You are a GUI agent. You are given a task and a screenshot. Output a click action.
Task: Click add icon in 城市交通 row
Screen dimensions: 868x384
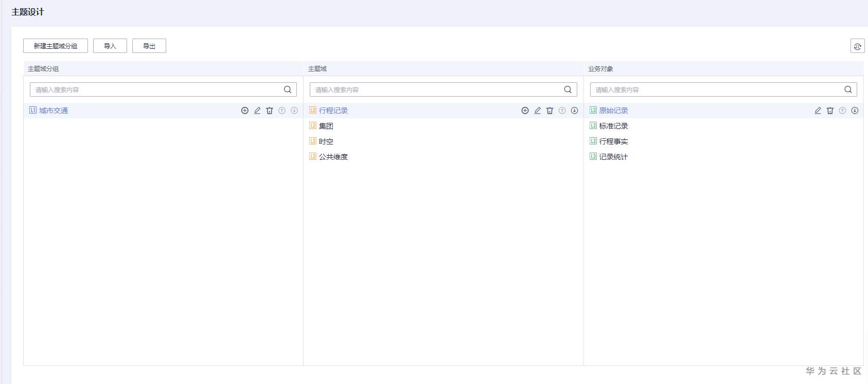(245, 111)
